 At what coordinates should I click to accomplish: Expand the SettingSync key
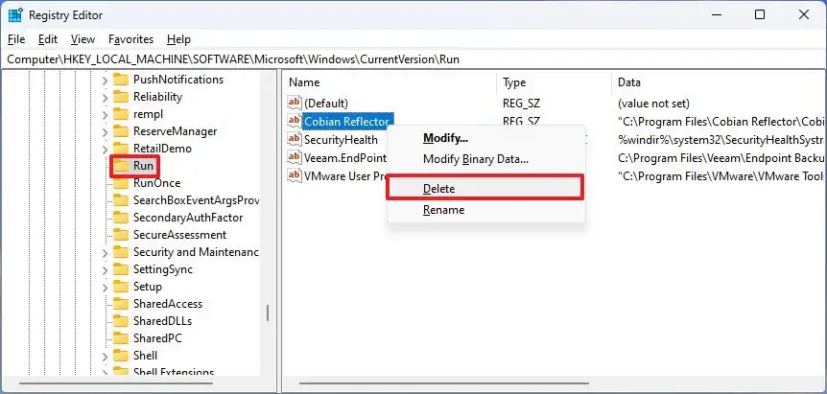coord(104,271)
